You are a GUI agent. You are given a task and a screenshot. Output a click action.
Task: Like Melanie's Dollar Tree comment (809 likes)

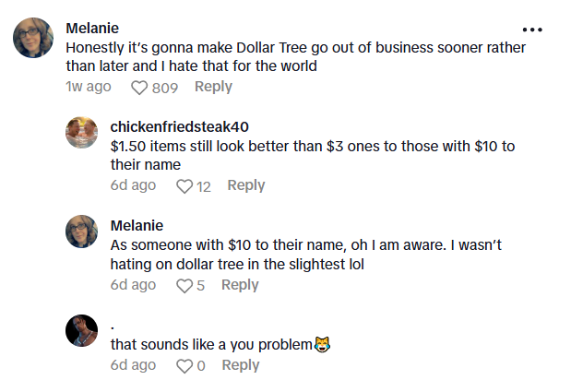click(139, 88)
